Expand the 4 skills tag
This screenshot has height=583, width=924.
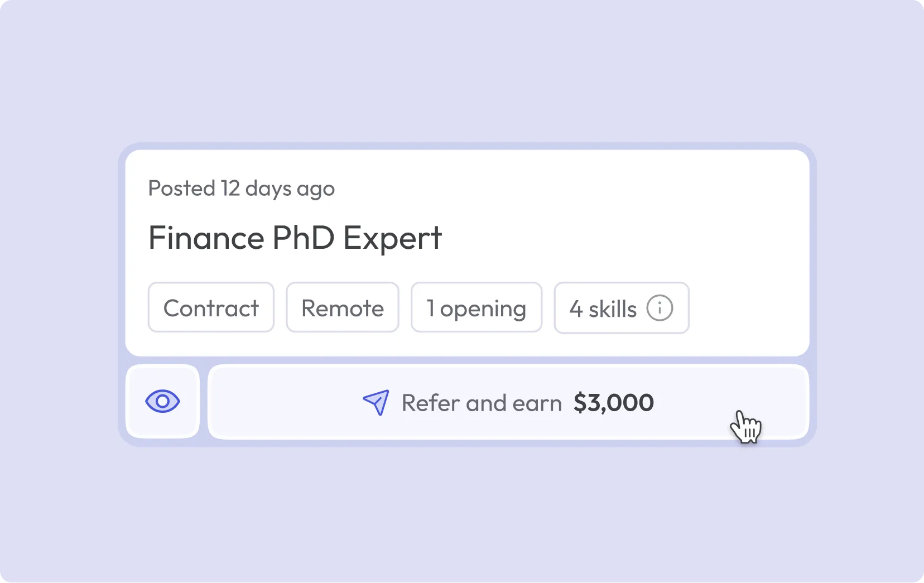click(x=621, y=308)
